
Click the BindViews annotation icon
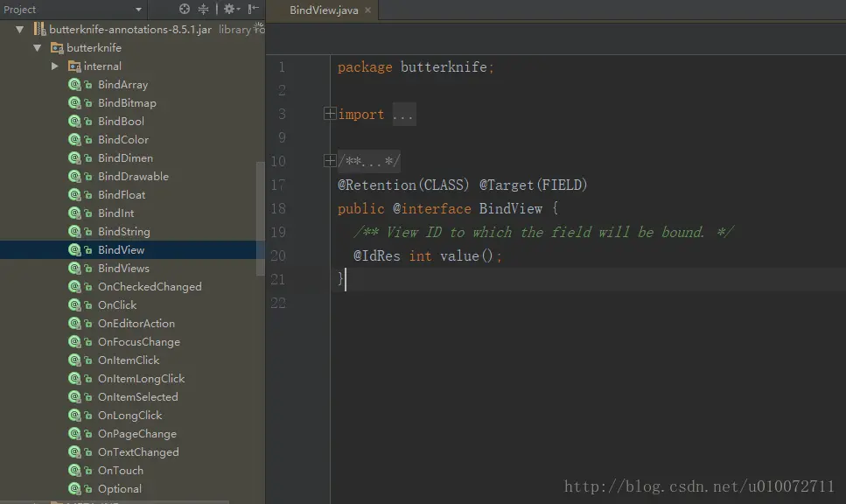[x=74, y=268]
